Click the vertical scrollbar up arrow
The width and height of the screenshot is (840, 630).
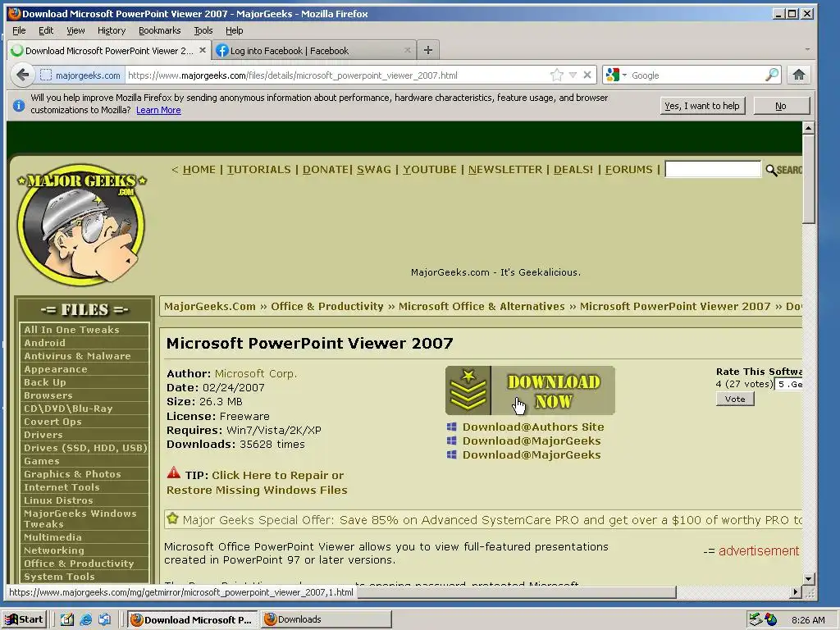point(808,127)
